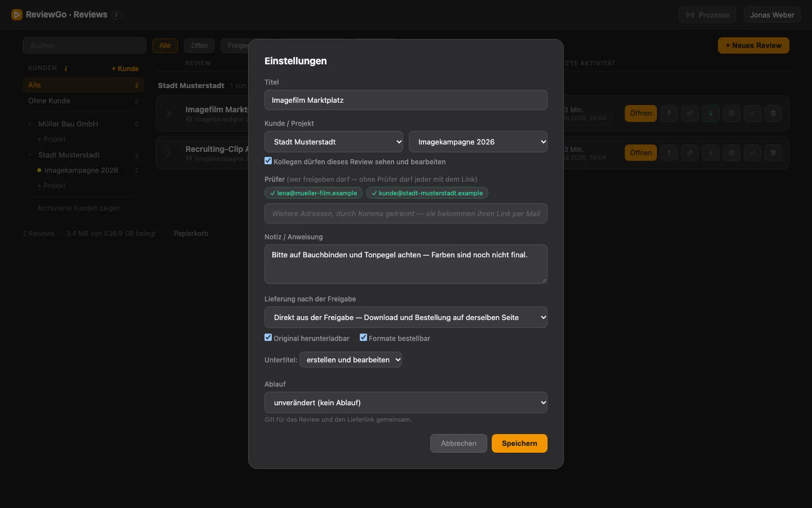
Task: Delete Imagefilm review with its trash icon
Action: (x=773, y=113)
